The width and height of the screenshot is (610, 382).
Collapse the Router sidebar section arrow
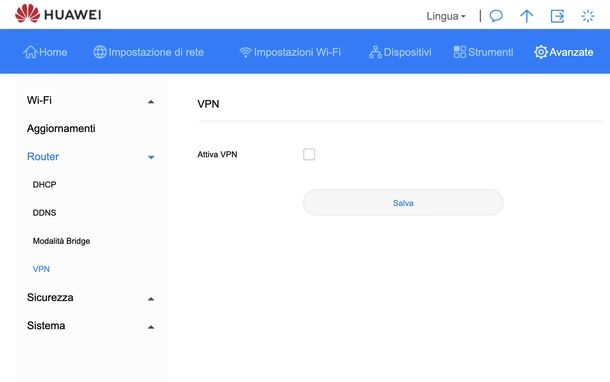point(151,157)
